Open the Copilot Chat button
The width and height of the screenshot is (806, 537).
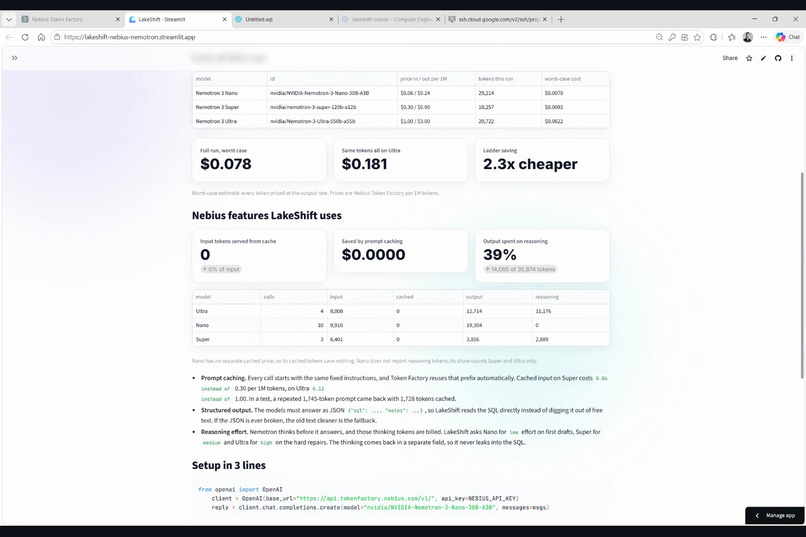pos(788,37)
